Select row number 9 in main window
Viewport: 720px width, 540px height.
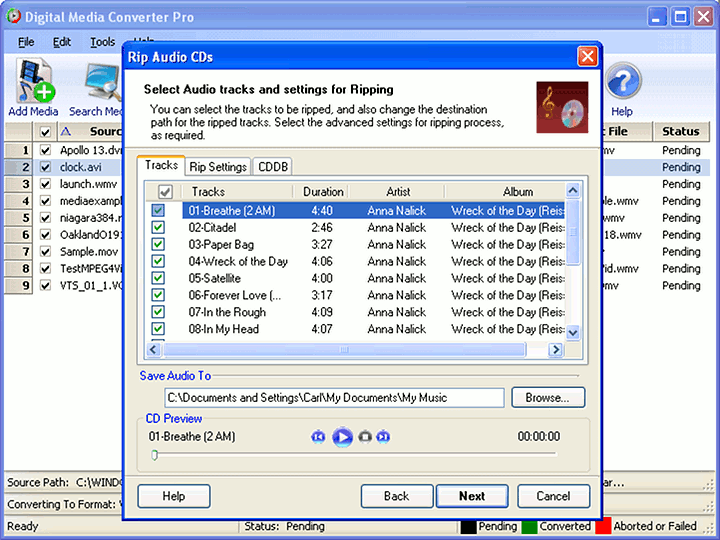[x=18, y=286]
